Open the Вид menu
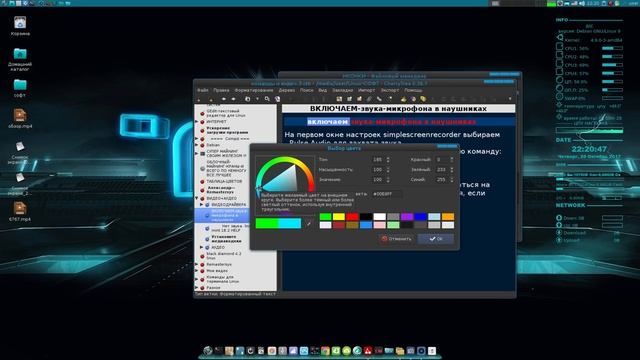The width and height of the screenshot is (640, 360). (x=322, y=90)
